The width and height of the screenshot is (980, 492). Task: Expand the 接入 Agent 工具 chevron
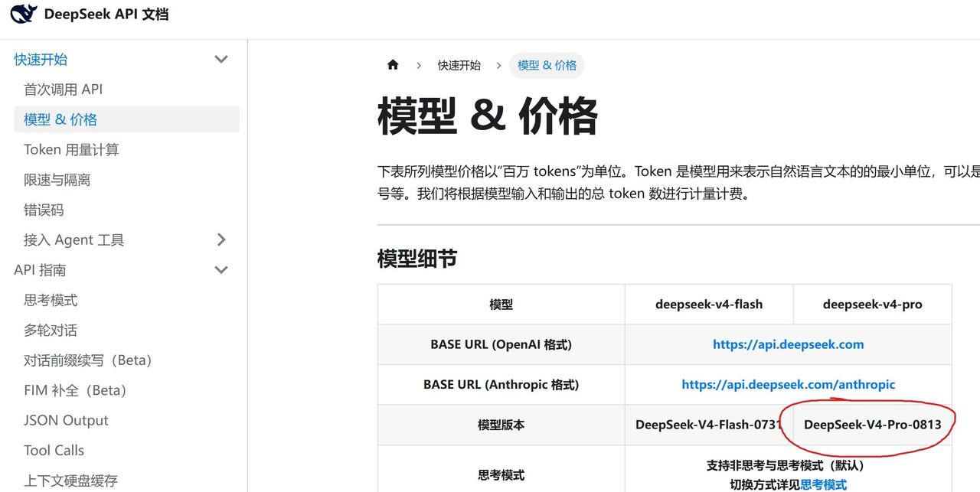221,239
